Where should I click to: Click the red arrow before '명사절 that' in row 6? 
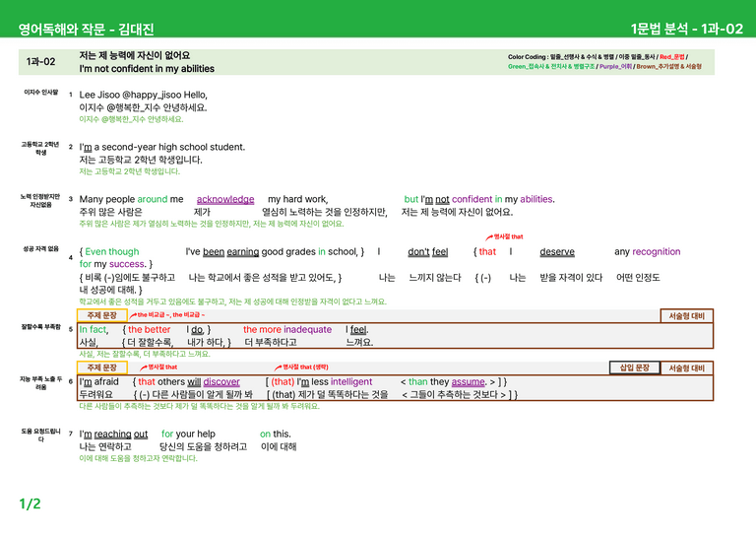[144, 368]
